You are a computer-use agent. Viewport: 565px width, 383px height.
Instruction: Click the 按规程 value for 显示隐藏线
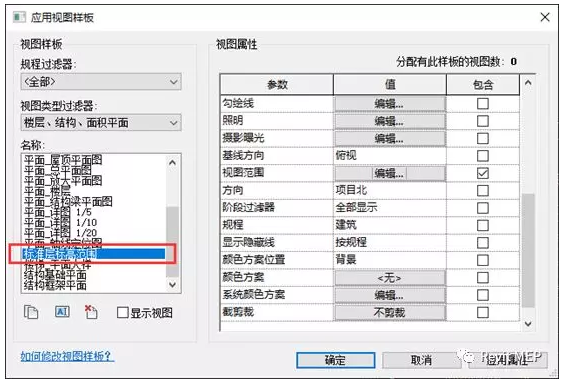[x=351, y=242]
